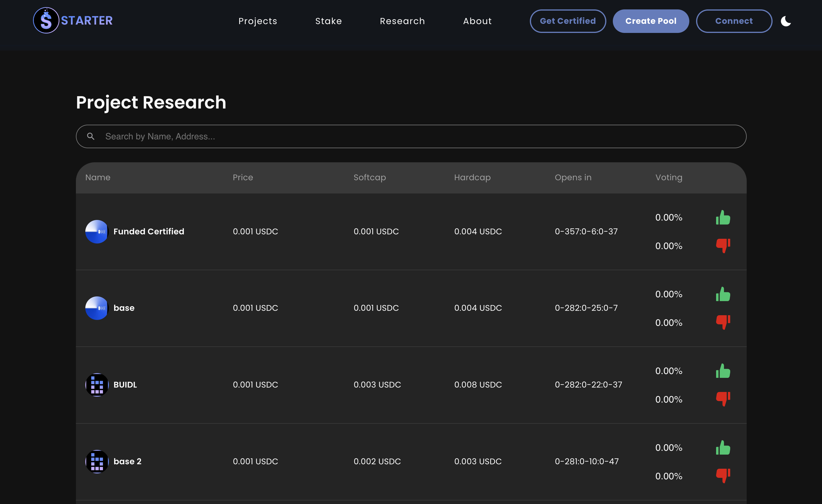
Task: Upvote the BUIDL project
Action: tap(723, 371)
